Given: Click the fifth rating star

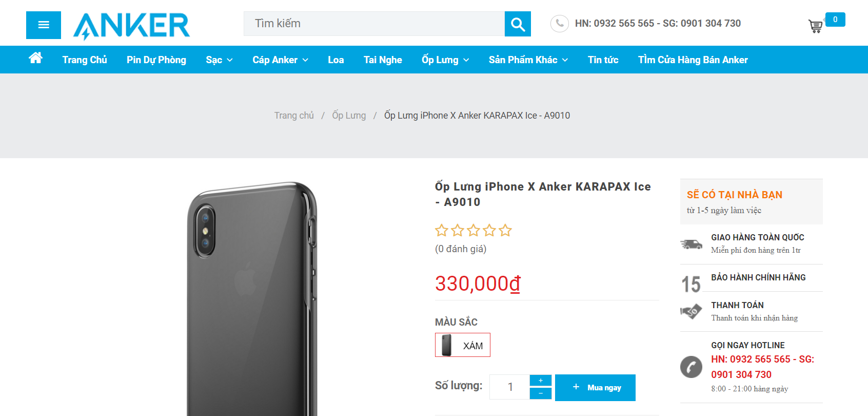Looking at the screenshot, I should coord(505,231).
